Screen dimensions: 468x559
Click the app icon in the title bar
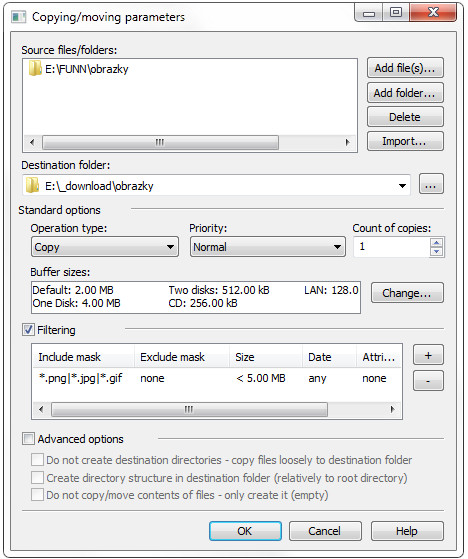19,17
